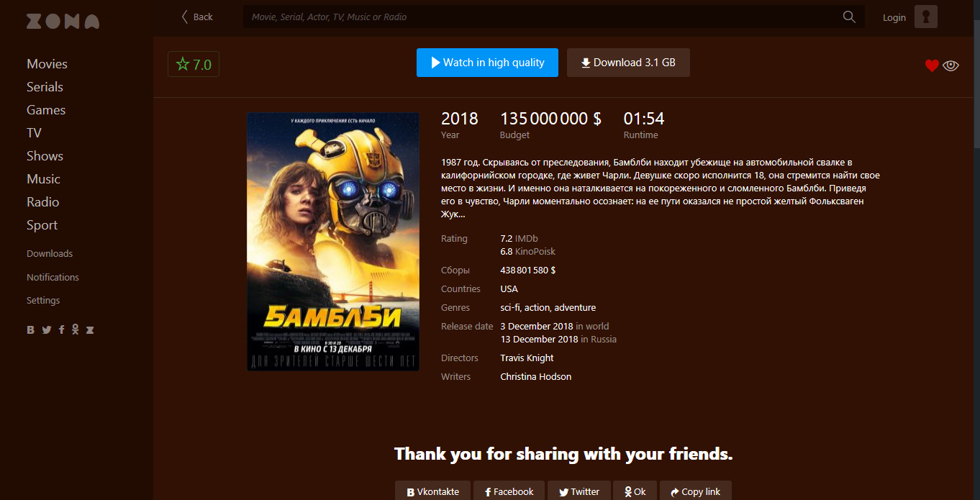The image size is (980, 500).
Task: Open the user profile avatar icon
Action: click(925, 17)
